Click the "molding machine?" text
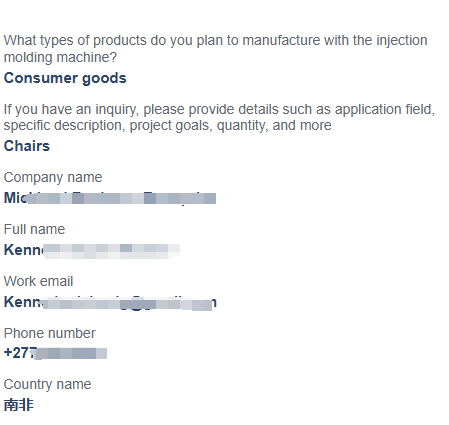The image size is (449, 425). tap(60, 57)
